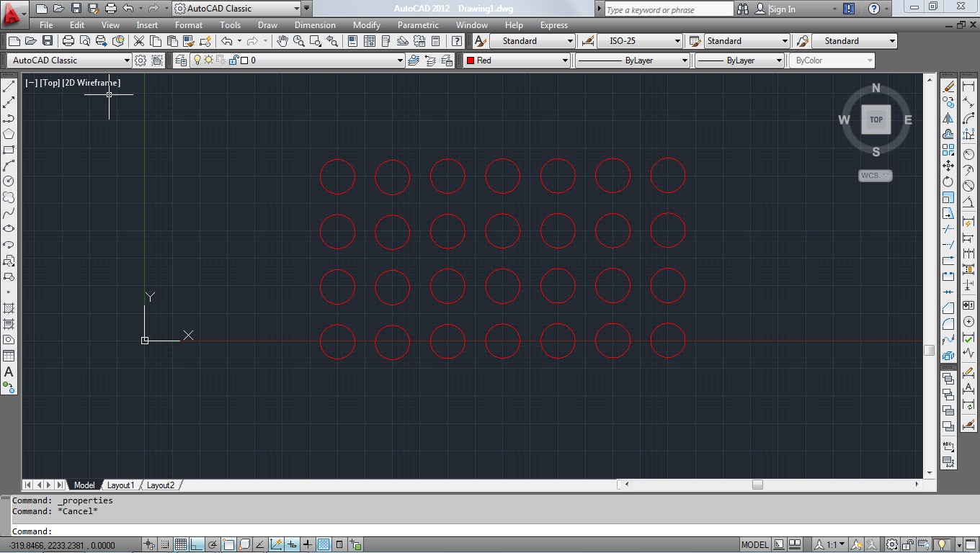This screenshot has width=980, height=553.
Task: Select the Construction Line tool
Action: [9, 102]
